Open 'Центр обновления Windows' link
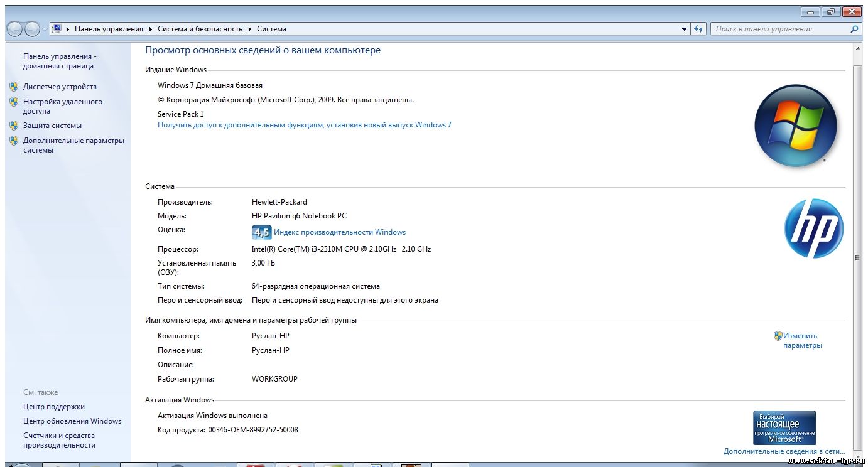The image size is (868, 467). 72,421
